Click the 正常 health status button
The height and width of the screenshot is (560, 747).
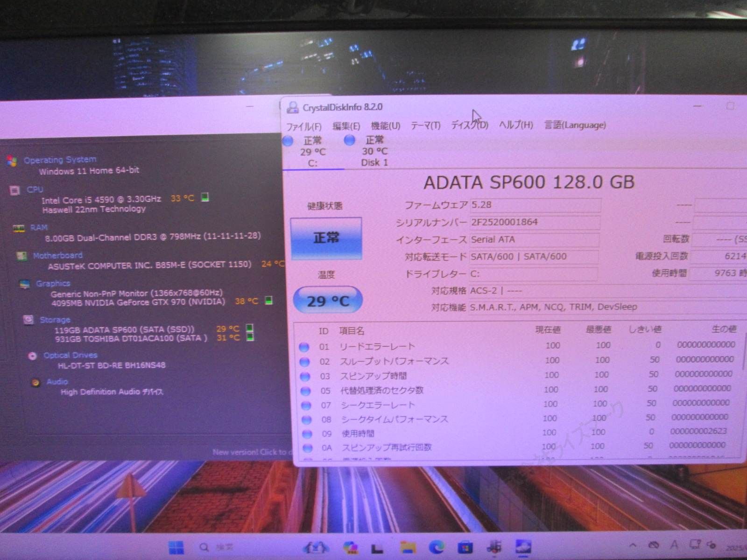pos(326,238)
